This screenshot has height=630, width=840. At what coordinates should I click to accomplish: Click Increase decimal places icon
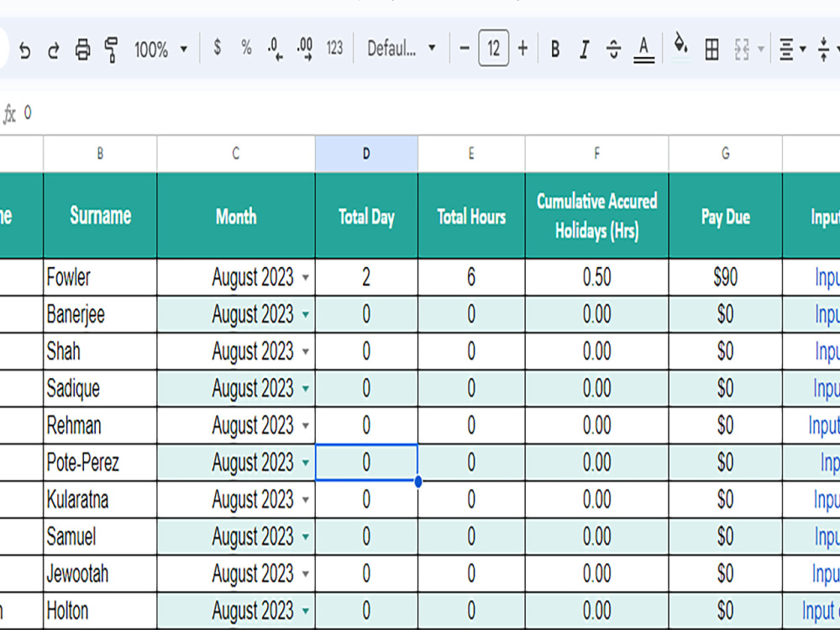click(x=305, y=49)
